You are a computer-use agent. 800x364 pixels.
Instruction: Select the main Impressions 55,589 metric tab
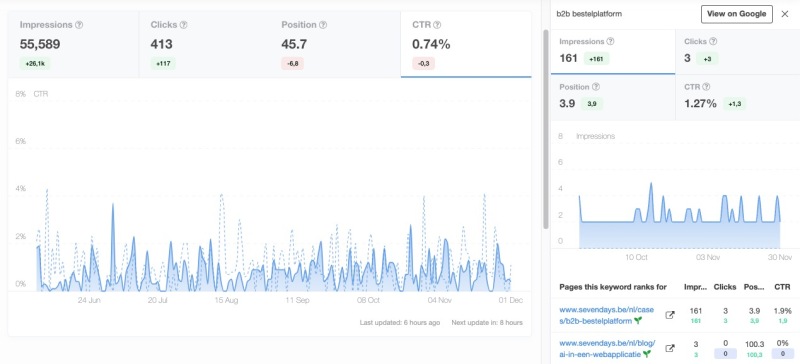pos(73,45)
